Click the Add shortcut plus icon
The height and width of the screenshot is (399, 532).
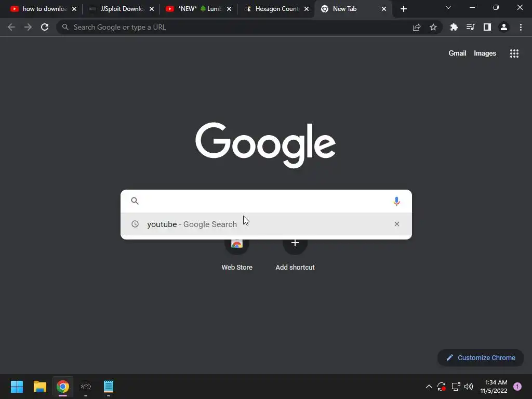[x=295, y=243]
